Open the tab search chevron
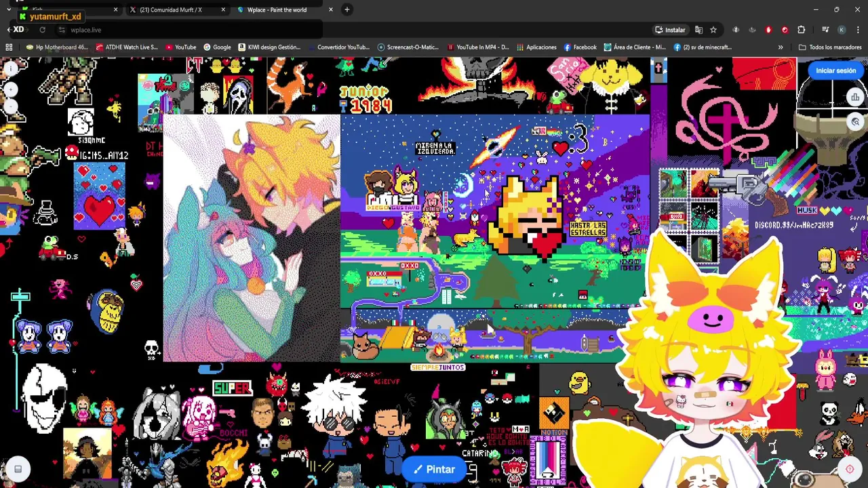This screenshot has height=488, width=868. 8,9
